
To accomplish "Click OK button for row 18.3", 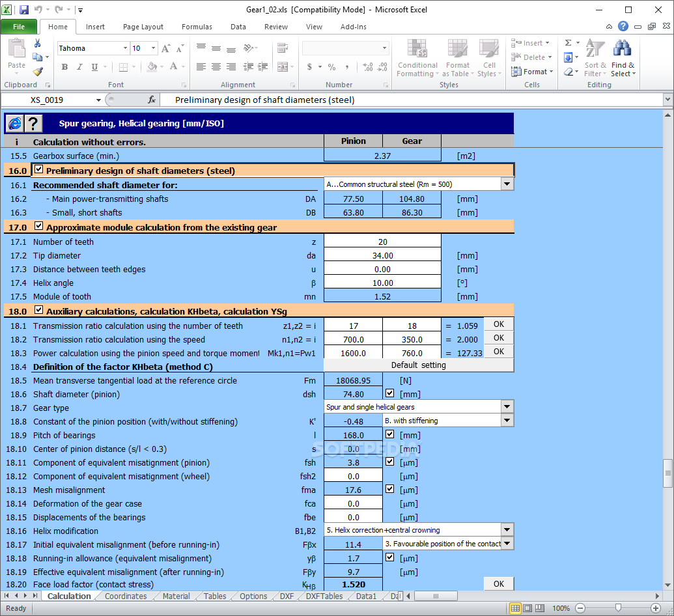I will 499,352.
